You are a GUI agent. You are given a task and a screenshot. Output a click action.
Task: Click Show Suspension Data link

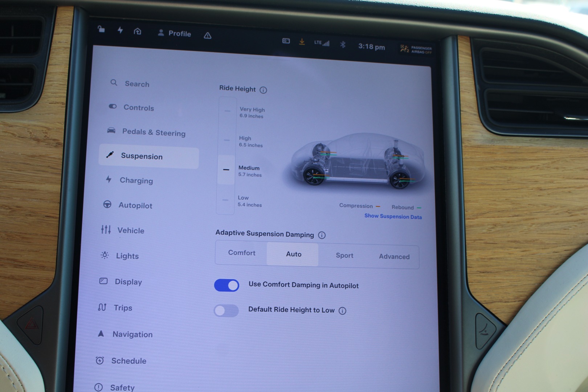point(393,216)
